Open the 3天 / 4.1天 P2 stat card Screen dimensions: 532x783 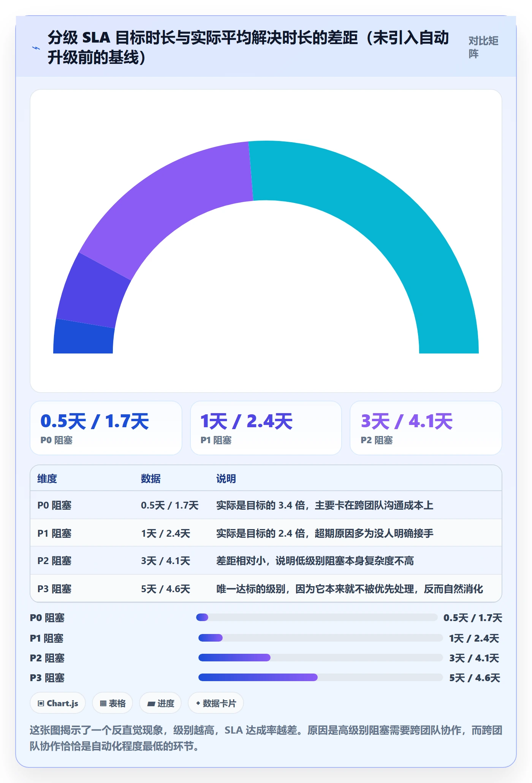click(x=426, y=428)
